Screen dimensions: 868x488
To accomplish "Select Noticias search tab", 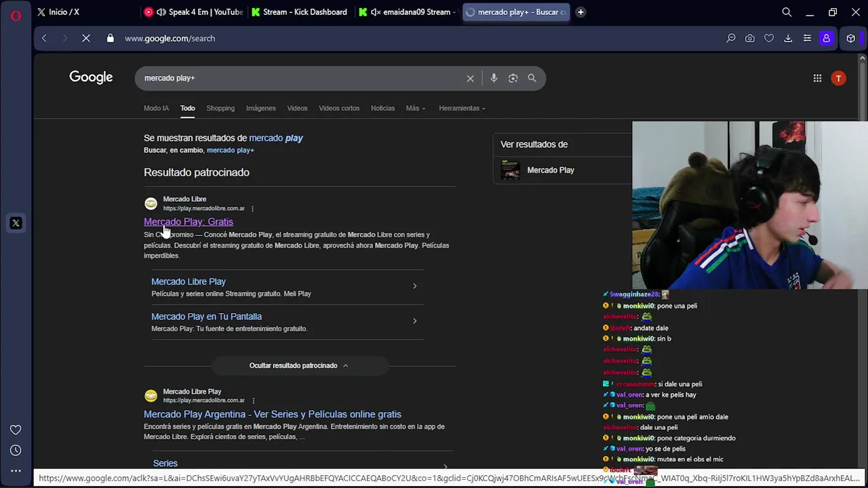I will coord(382,108).
